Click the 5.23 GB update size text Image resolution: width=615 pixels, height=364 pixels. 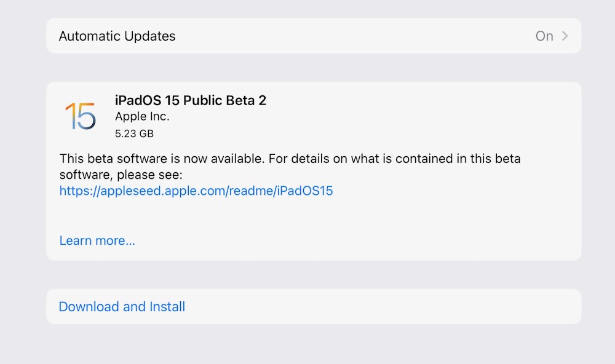tap(134, 133)
